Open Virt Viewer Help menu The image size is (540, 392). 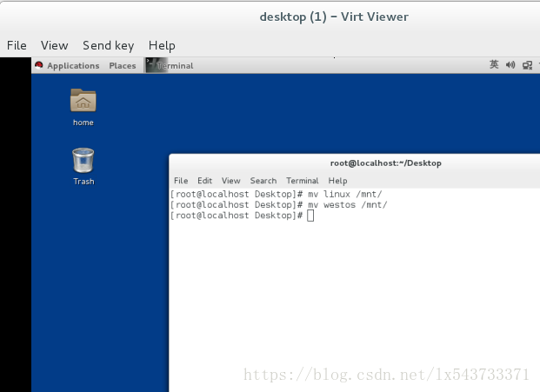point(162,46)
